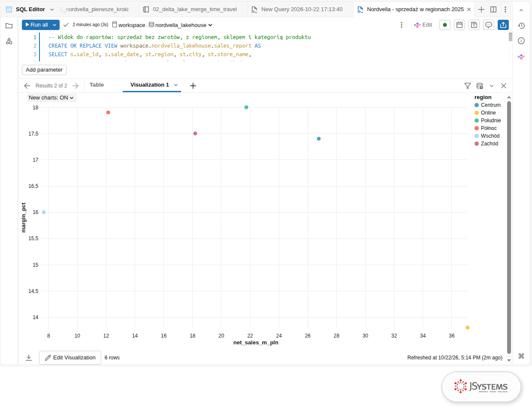Click the Run all button
Image resolution: width=532 pixels, height=413 pixels.
(x=36, y=25)
